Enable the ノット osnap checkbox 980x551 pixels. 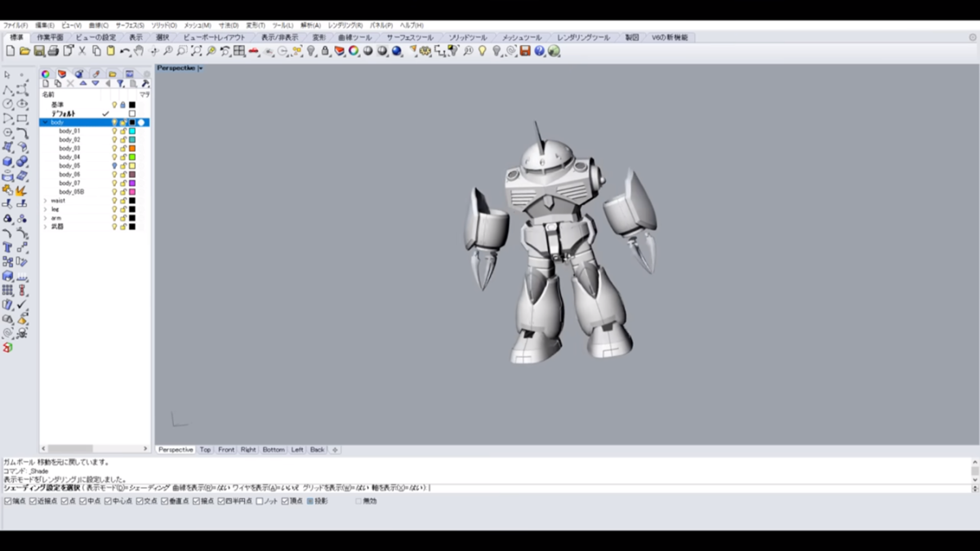260,501
